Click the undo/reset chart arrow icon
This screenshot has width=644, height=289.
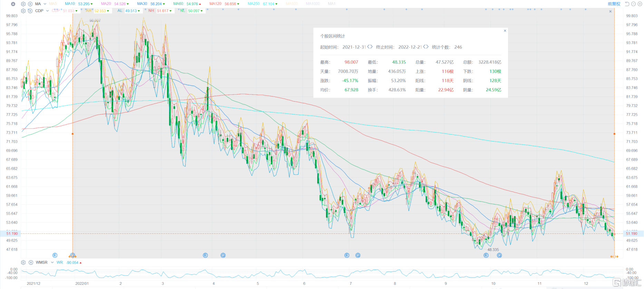(627, 4)
